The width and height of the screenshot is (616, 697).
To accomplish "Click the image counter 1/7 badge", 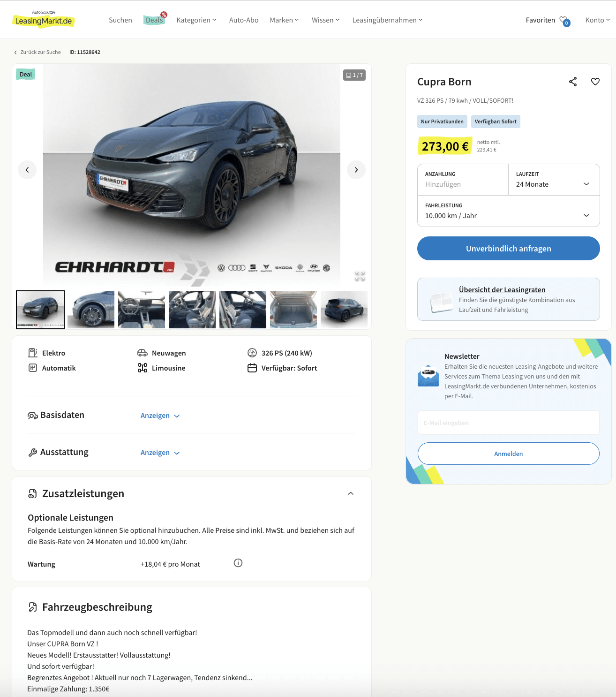I will pos(354,75).
